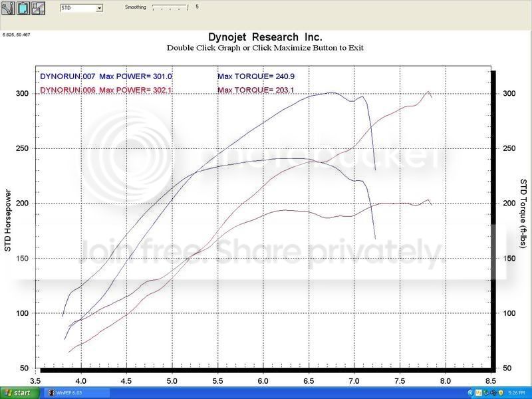This screenshot has width=532, height=399.
Task: Click the graph subtitle about Maximize Button
Action: coord(265,48)
